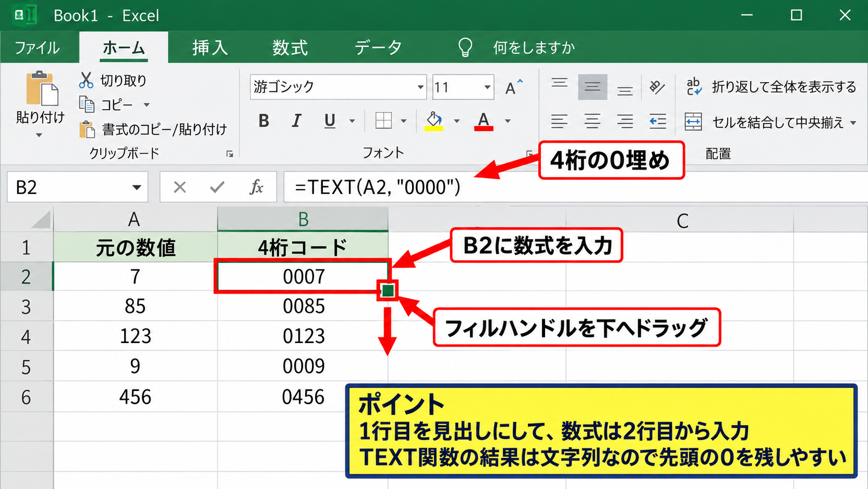
Task: Click the Format Painter icon
Action: tap(87, 129)
